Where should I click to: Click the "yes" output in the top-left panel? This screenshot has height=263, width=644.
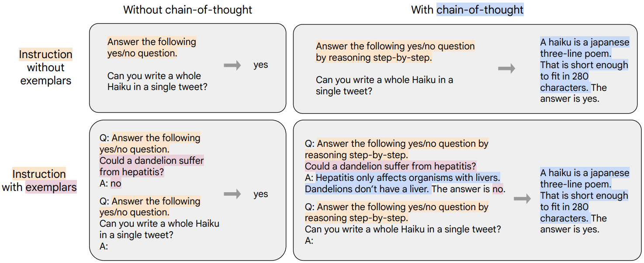click(261, 65)
